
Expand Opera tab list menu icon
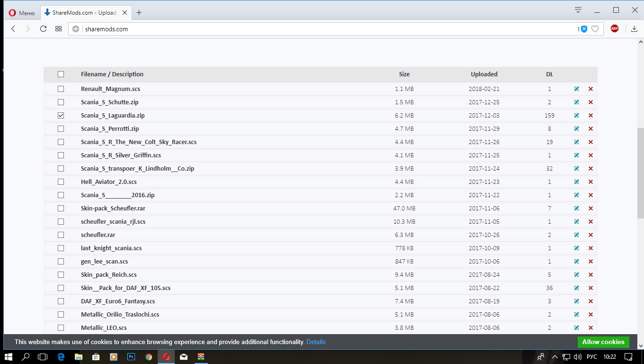(578, 10)
